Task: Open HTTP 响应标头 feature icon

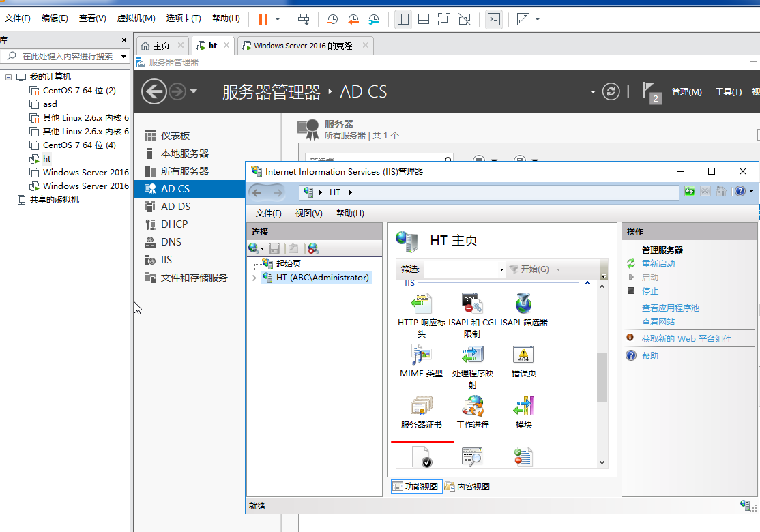Action: click(421, 304)
